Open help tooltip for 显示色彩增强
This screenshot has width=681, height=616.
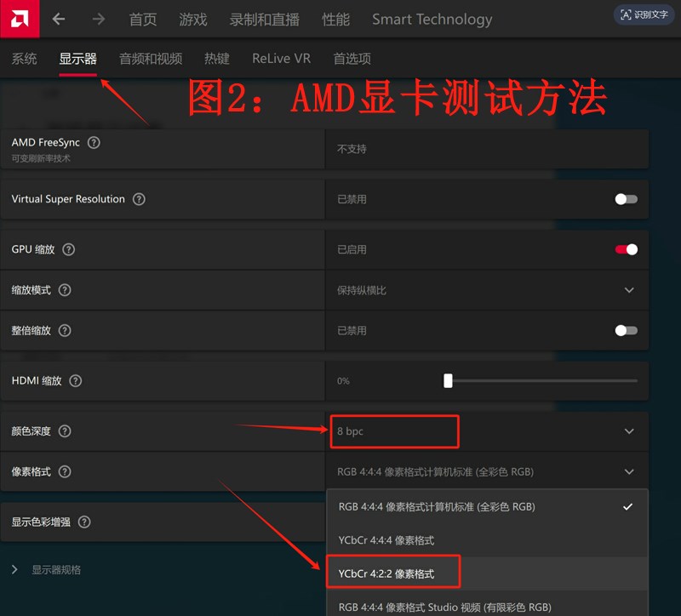coord(84,522)
